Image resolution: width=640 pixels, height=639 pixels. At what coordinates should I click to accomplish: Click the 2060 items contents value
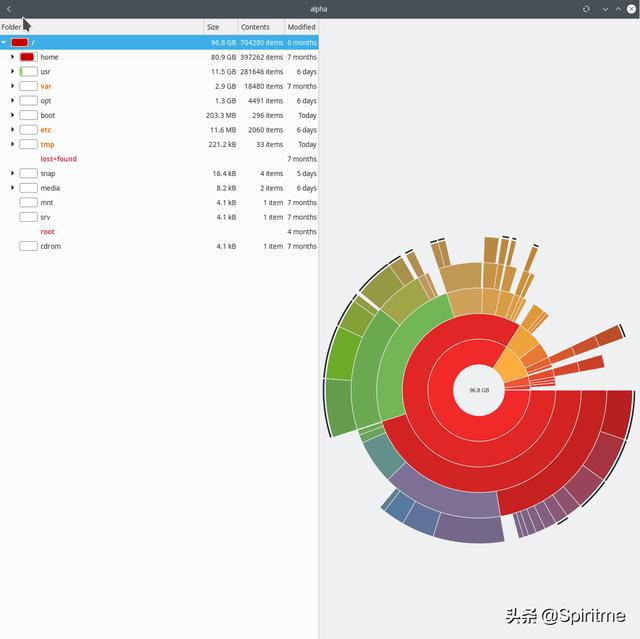click(x=265, y=130)
